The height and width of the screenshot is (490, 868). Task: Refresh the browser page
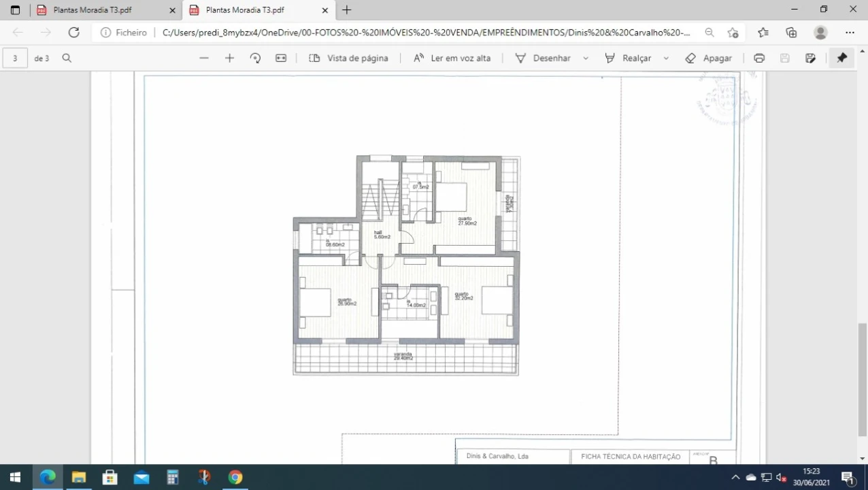[73, 32]
